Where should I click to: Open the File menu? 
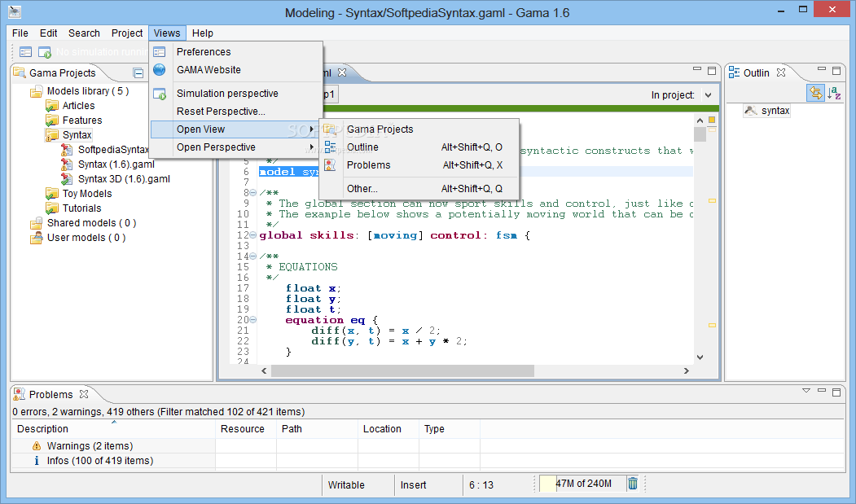pos(20,33)
